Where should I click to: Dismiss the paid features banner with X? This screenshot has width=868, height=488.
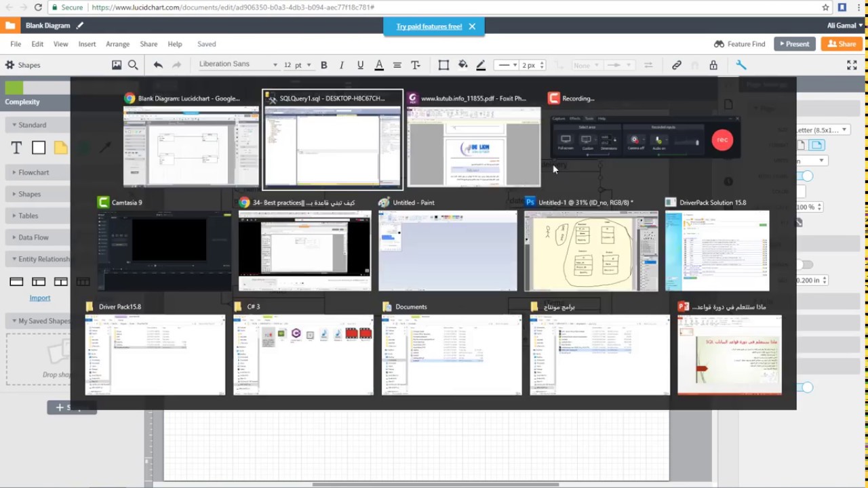pyautogui.click(x=472, y=26)
